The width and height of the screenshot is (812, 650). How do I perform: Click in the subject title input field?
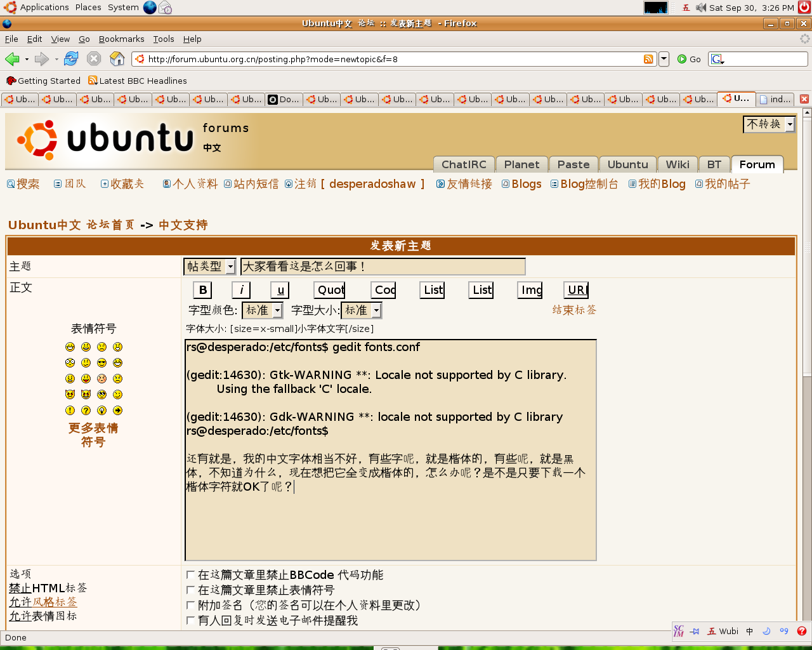pos(383,267)
